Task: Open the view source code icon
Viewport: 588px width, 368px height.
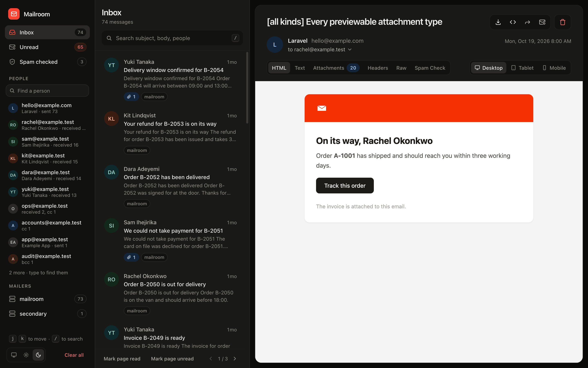Action: [x=513, y=22]
